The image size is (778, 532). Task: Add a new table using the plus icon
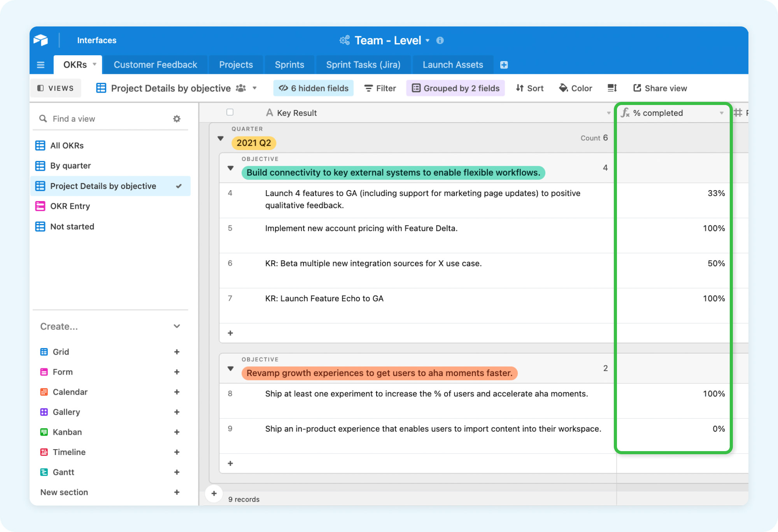click(504, 65)
